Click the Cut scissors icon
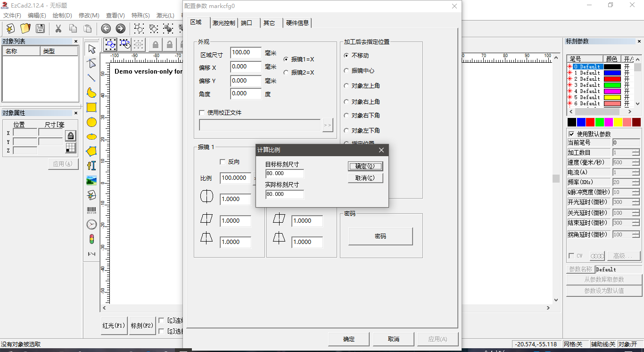 [x=58, y=28]
